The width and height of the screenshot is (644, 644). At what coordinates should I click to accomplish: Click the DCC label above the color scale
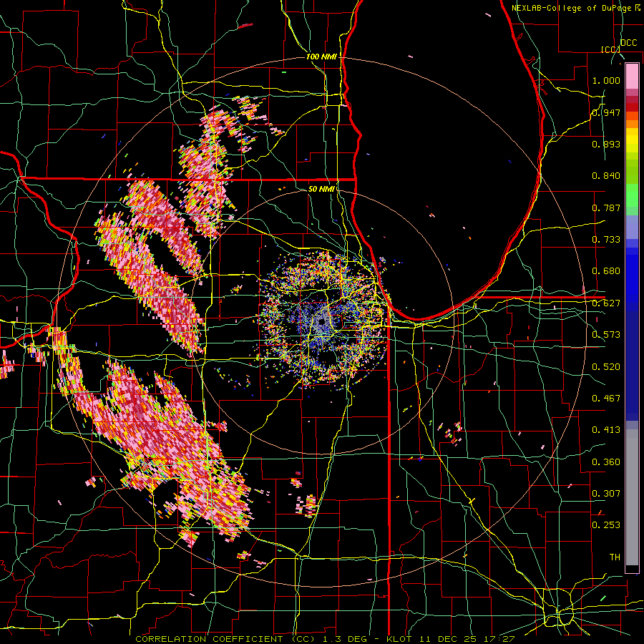(628, 43)
